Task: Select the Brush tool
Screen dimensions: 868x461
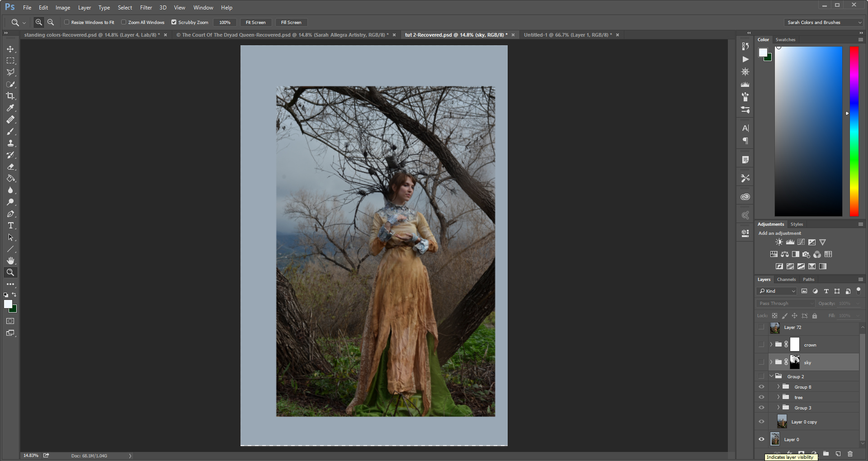Action: click(10, 131)
